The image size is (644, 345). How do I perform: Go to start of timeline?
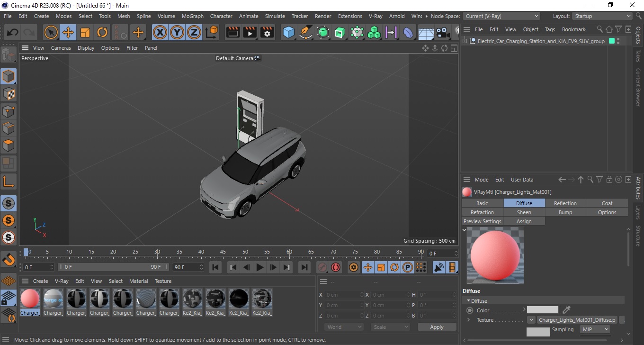click(x=215, y=267)
